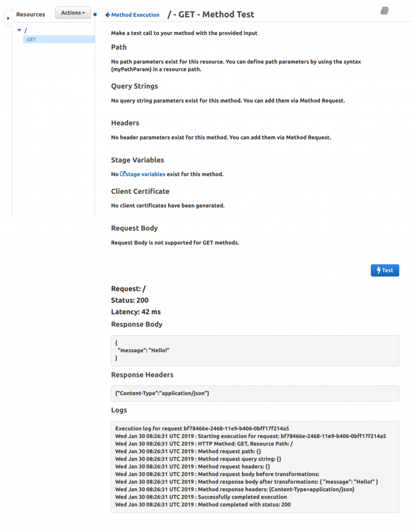Screen dimensions: 415x532
Task: Click the Actions caret arrow
Action: pyautogui.click(x=82, y=12)
